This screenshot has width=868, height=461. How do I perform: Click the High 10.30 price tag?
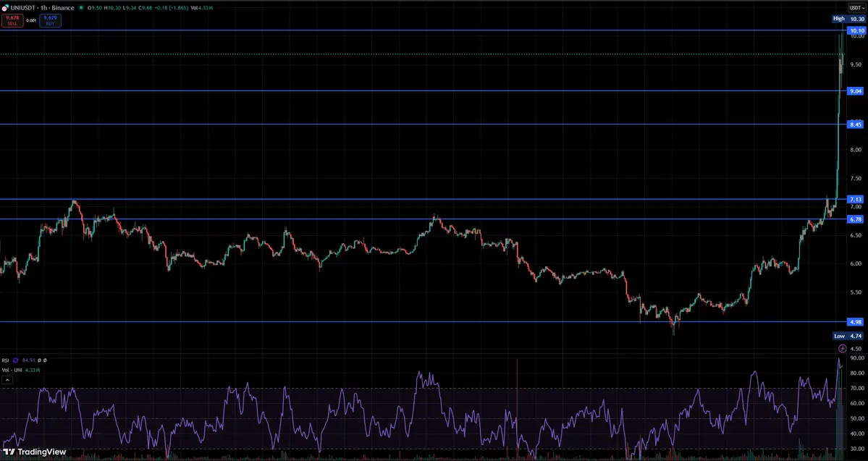(848, 19)
